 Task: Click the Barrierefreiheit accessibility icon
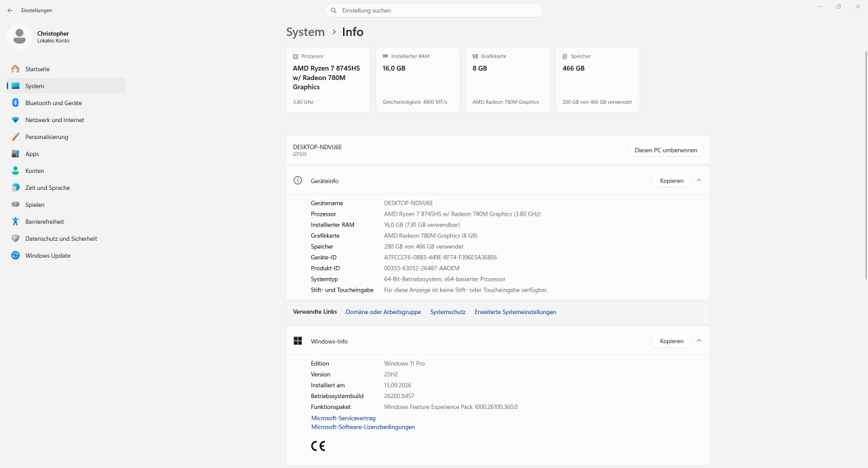[x=16, y=222]
